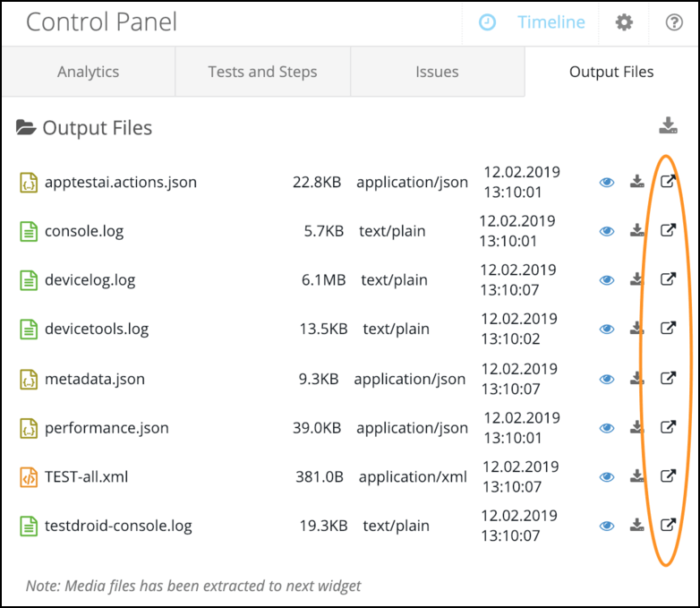The width and height of the screenshot is (700, 608).
Task: Open devicelog.log in a new window
Action: pyautogui.click(x=668, y=279)
